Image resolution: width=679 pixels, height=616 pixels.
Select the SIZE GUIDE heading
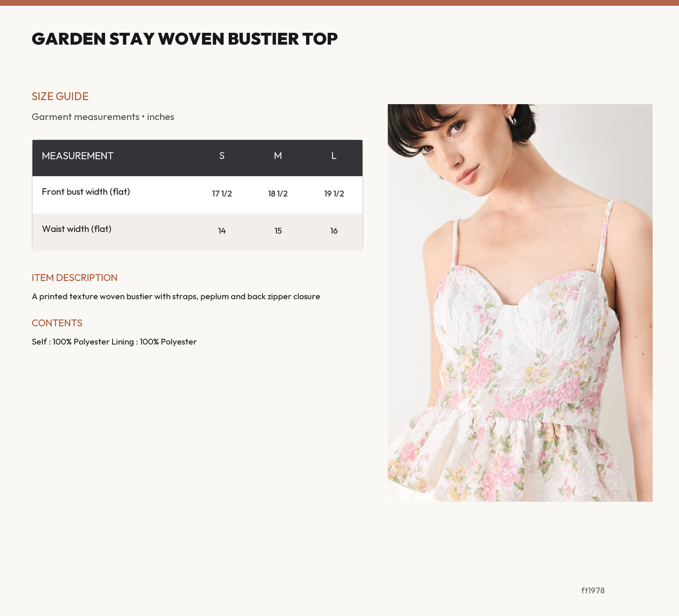click(60, 96)
